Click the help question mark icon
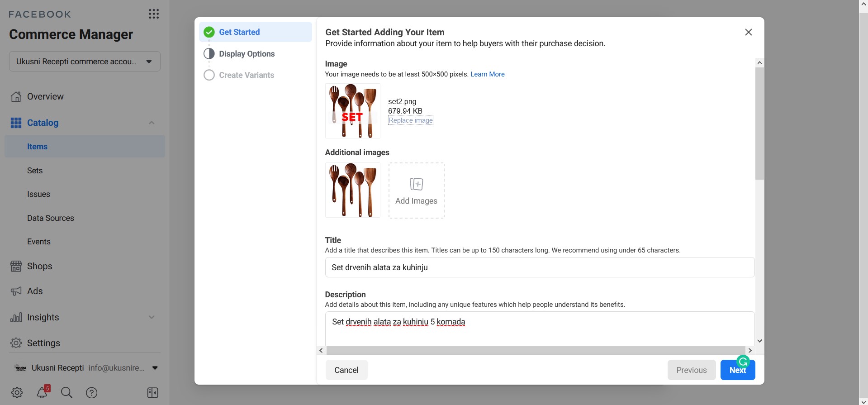868x405 pixels. tap(92, 392)
